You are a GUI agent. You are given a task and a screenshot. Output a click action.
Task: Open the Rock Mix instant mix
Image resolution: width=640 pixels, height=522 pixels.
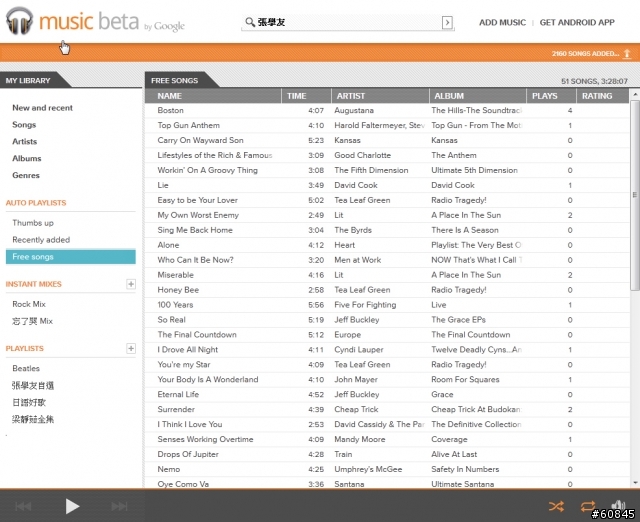pos(29,304)
